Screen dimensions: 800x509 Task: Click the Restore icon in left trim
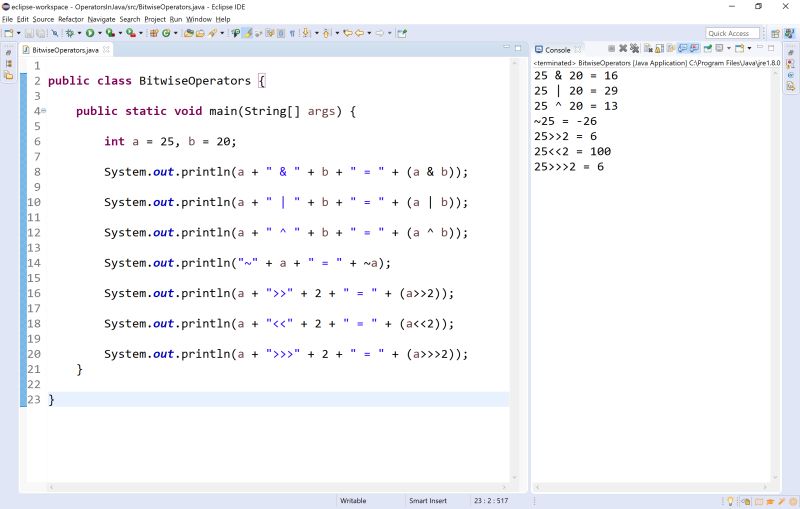point(8,52)
